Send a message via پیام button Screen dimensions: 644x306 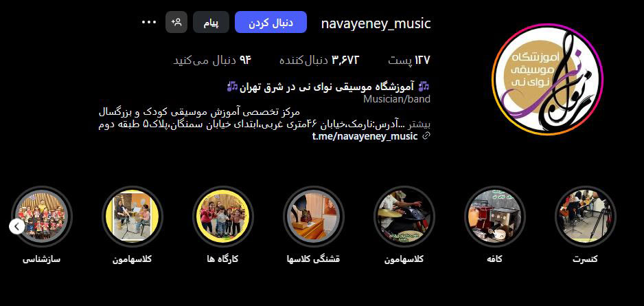tap(211, 22)
